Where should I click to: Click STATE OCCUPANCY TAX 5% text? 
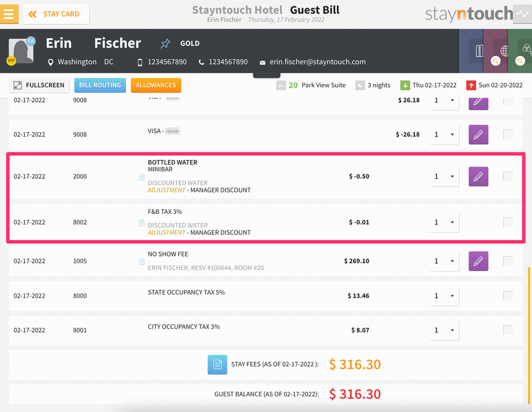(x=186, y=292)
